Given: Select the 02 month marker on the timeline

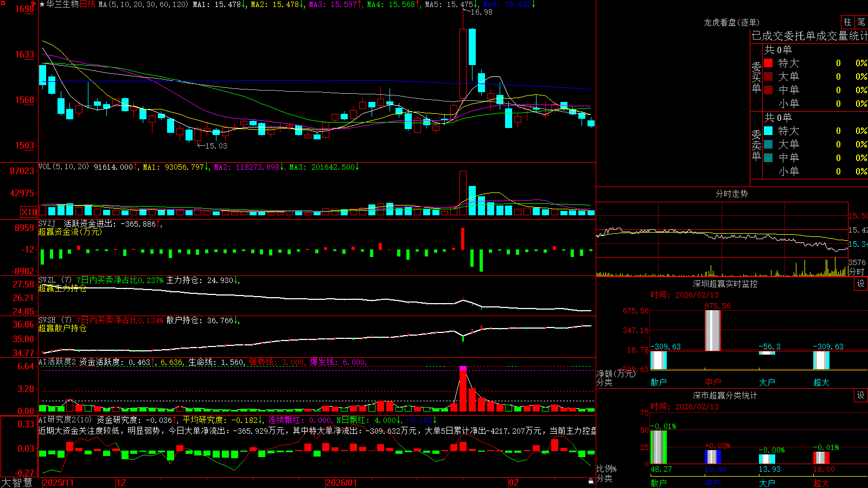Looking at the screenshot, I should coord(514,483).
